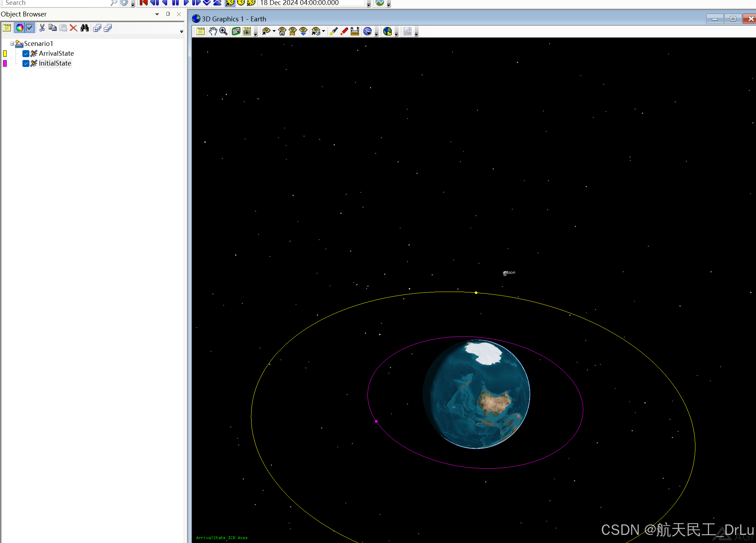Reset animation to the start
The image size is (756, 543).
click(144, 3)
